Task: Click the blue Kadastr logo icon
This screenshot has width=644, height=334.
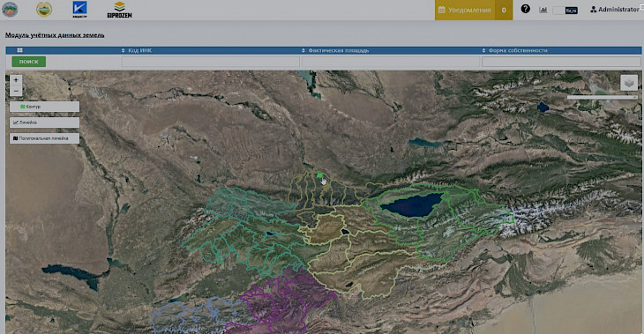Action: coord(79,10)
